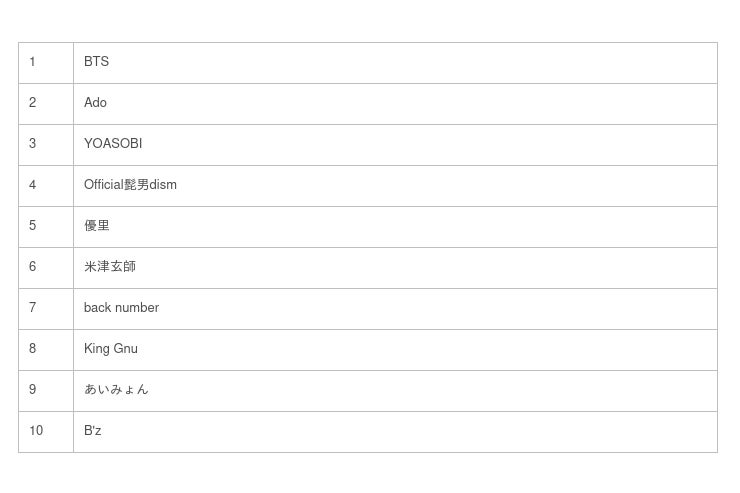Select the B'z entry
The image size is (740, 493).
point(93,431)
